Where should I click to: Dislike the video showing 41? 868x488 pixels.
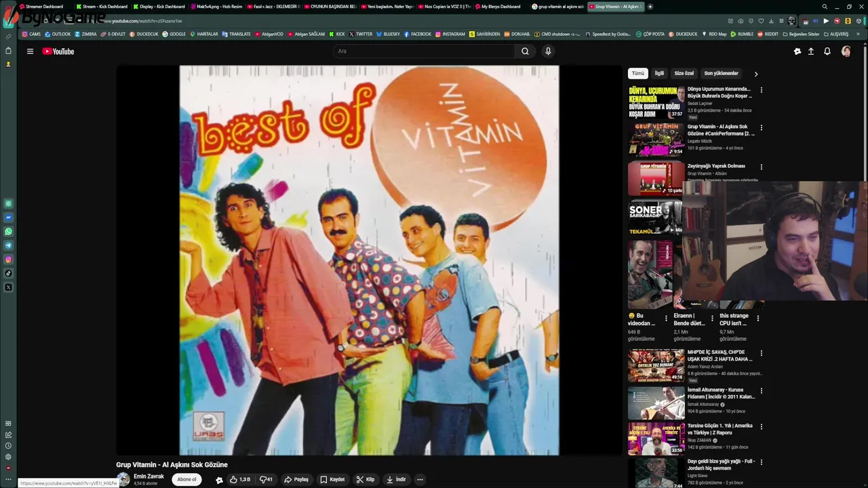pyautogui.click(x=267, y=479)
